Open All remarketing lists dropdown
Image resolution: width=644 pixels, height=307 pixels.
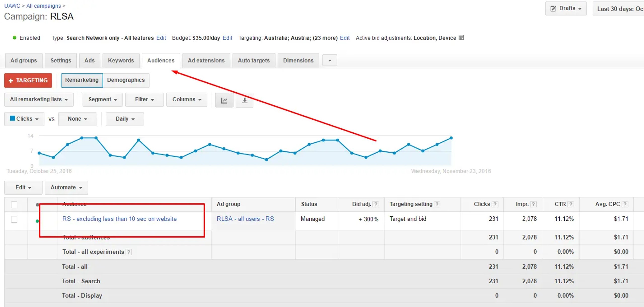[39, 99]
